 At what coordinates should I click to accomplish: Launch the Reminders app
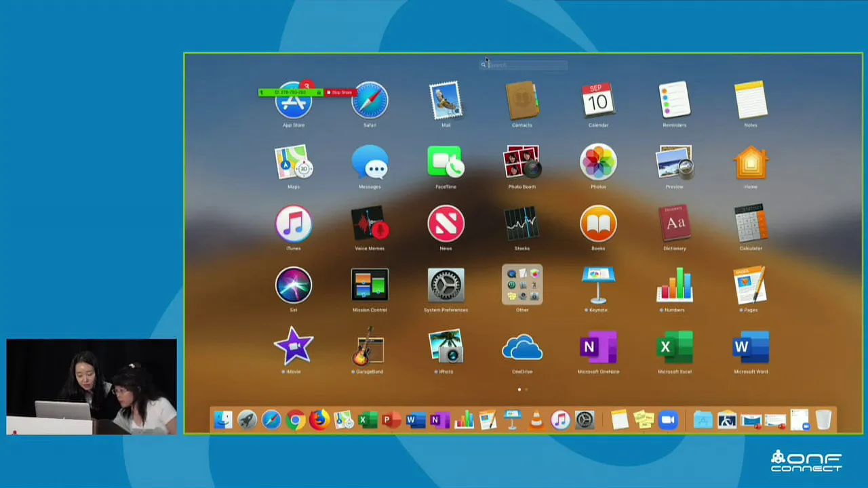[x=674, y=100]
